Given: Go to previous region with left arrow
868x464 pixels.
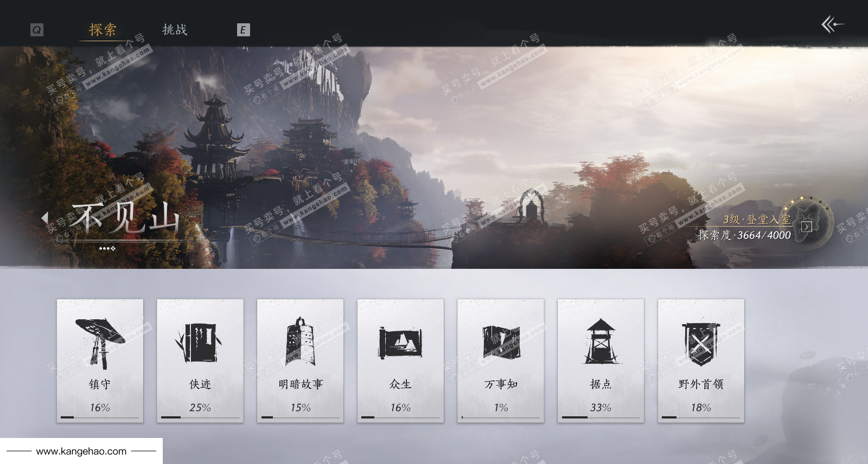Looking at the screenshot, I should 45,218.
